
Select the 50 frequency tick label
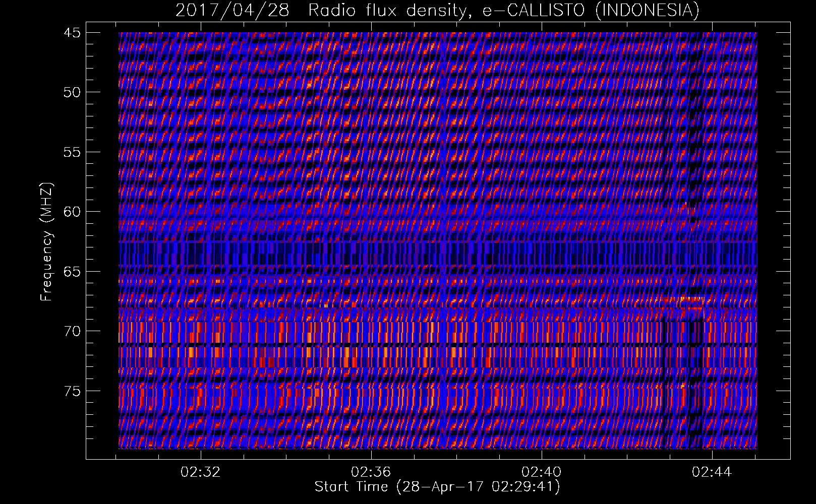[72, 92]
